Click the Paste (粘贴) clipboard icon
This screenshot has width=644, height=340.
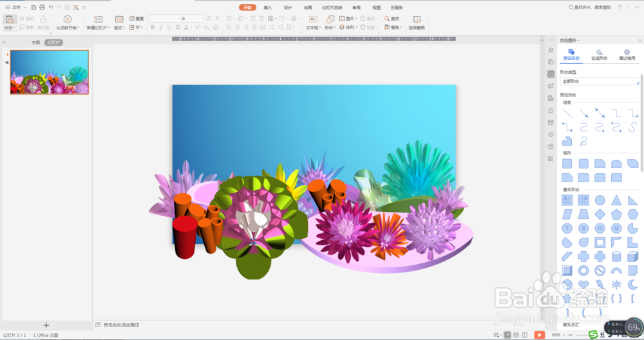(10, 19)
